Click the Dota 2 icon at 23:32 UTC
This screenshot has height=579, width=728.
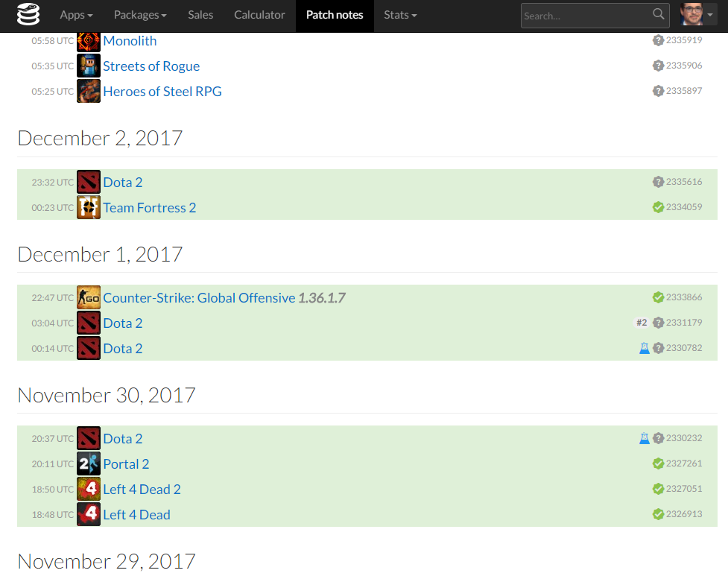[x=88, y=182]
